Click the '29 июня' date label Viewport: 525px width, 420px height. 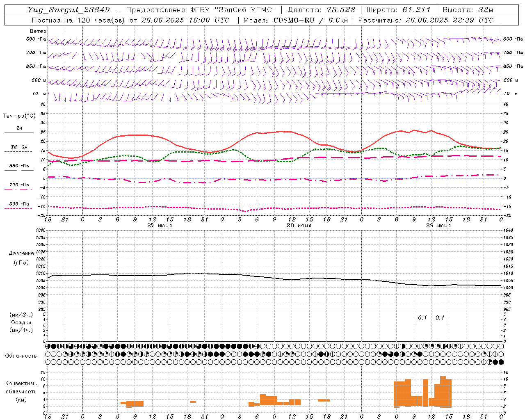(438, 226)
